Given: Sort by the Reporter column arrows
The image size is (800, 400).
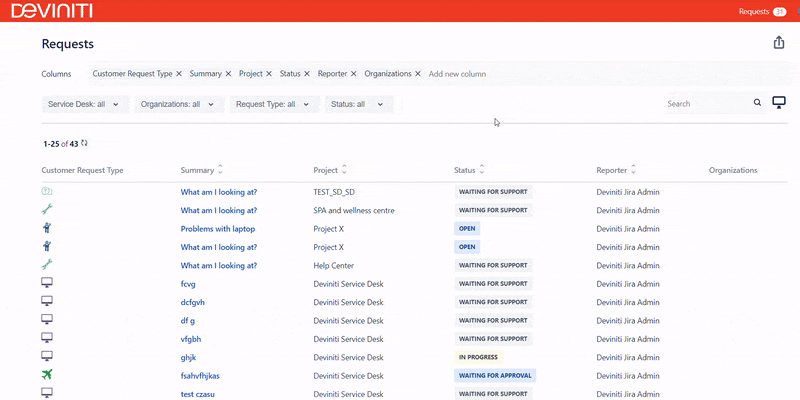Looking at the screenshot, I should (x=633, y=169).
